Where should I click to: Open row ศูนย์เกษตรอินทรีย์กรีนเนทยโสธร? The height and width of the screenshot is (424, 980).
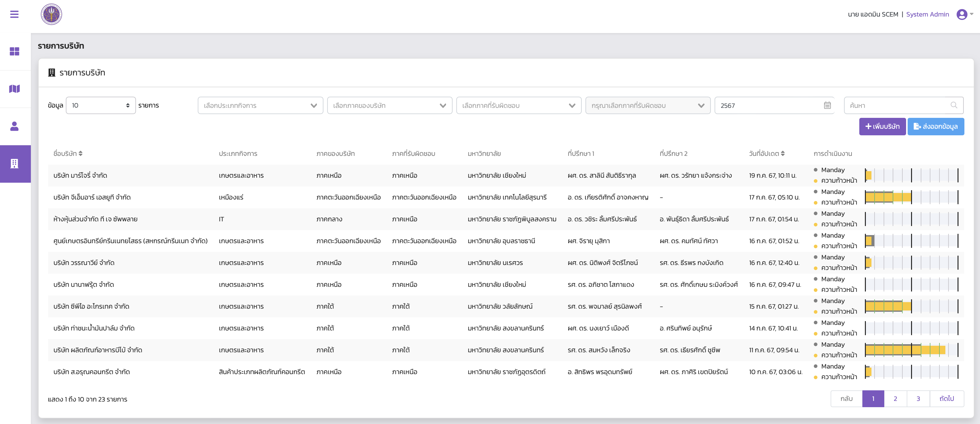506,241
